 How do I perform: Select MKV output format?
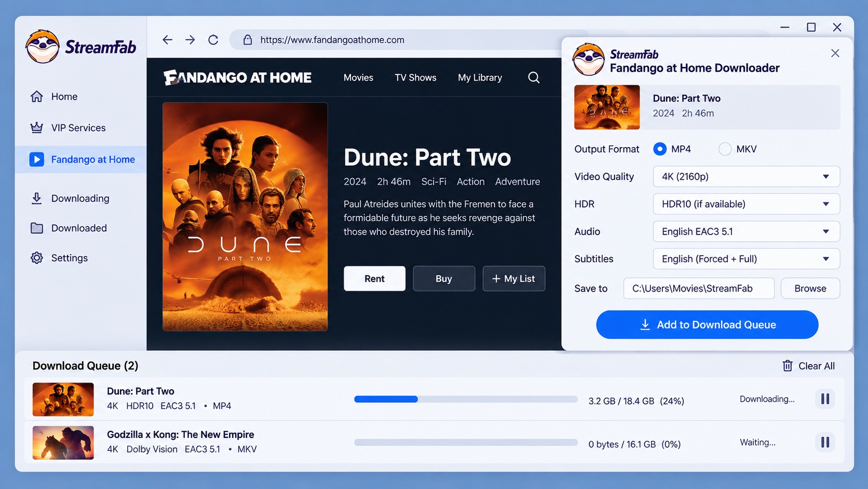tap(725, 149)
